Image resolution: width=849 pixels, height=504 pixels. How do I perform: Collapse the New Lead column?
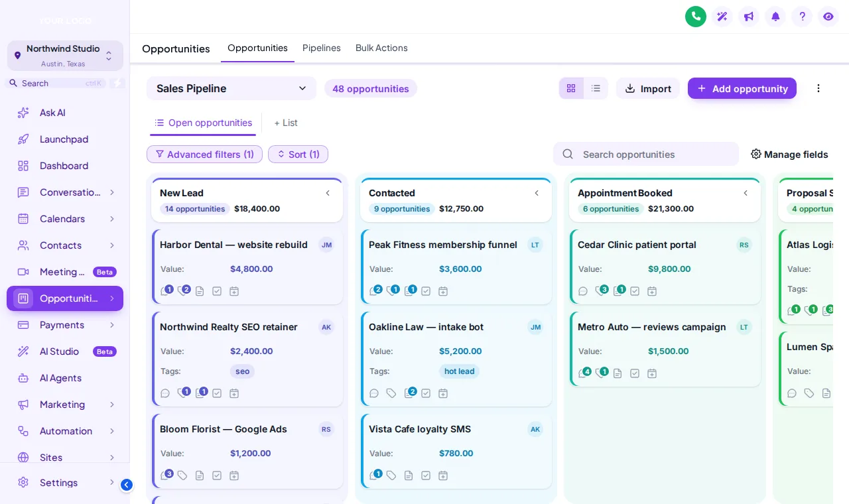[328, 193]
